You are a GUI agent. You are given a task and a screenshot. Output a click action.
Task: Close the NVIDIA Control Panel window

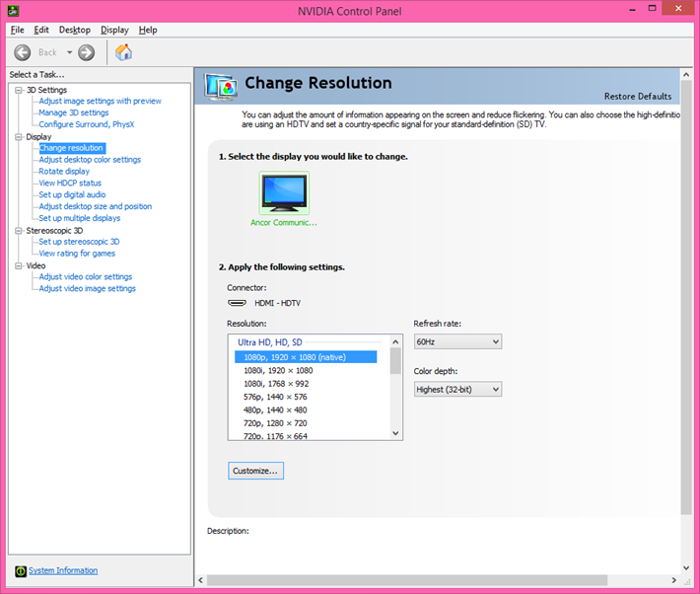click(x=678, y=9)
